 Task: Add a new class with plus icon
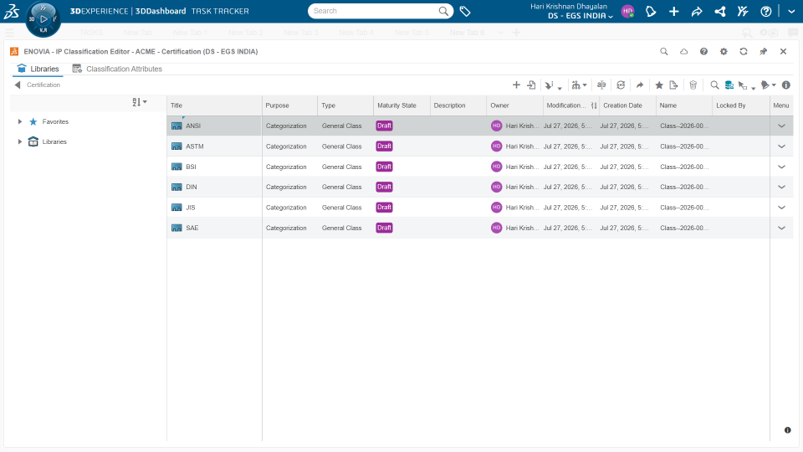(516, 85)
